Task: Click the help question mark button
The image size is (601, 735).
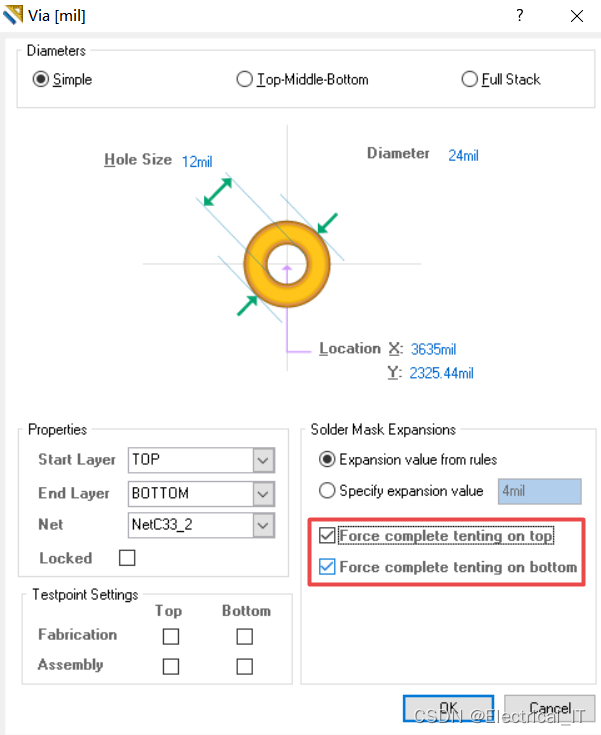Action: pyautogui.click(x=519, y=15)
